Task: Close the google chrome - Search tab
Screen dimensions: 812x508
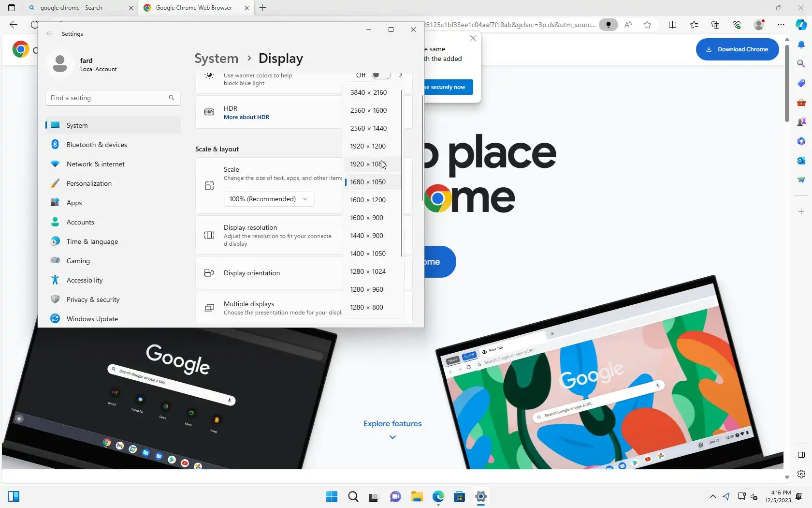Action: pos(131,8)
